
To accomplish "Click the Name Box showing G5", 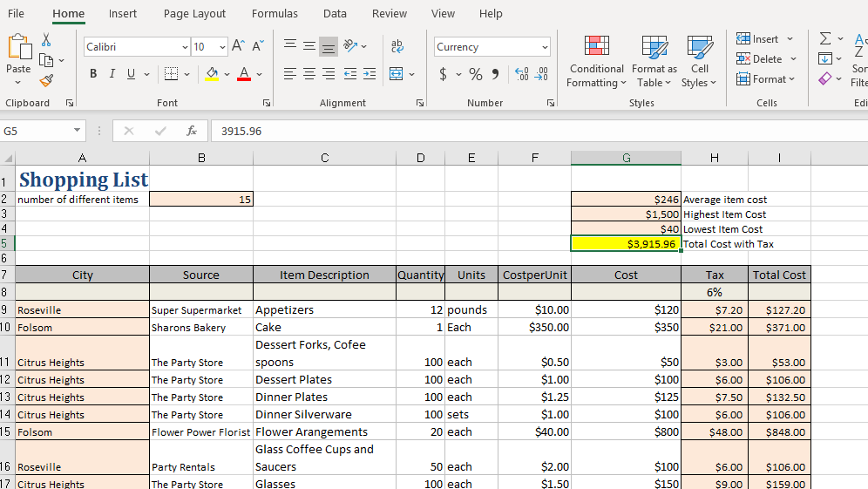I will (x=36, y=132).
